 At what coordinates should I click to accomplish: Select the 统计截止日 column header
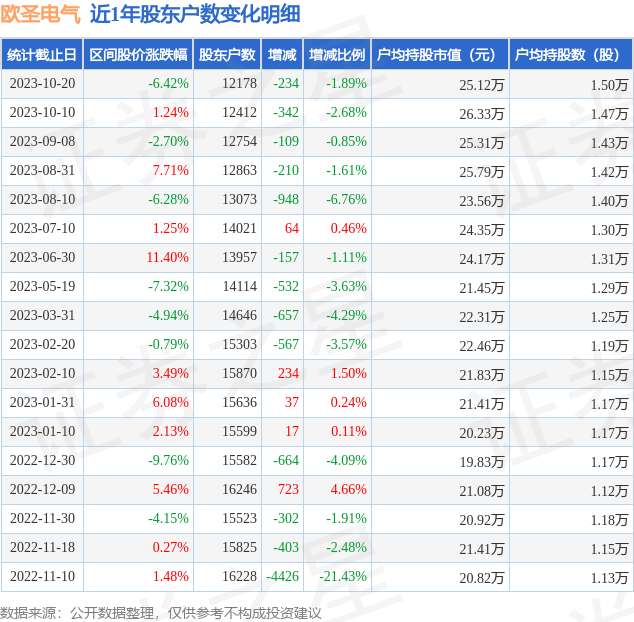pyautogui.click(x=42, y=55)
